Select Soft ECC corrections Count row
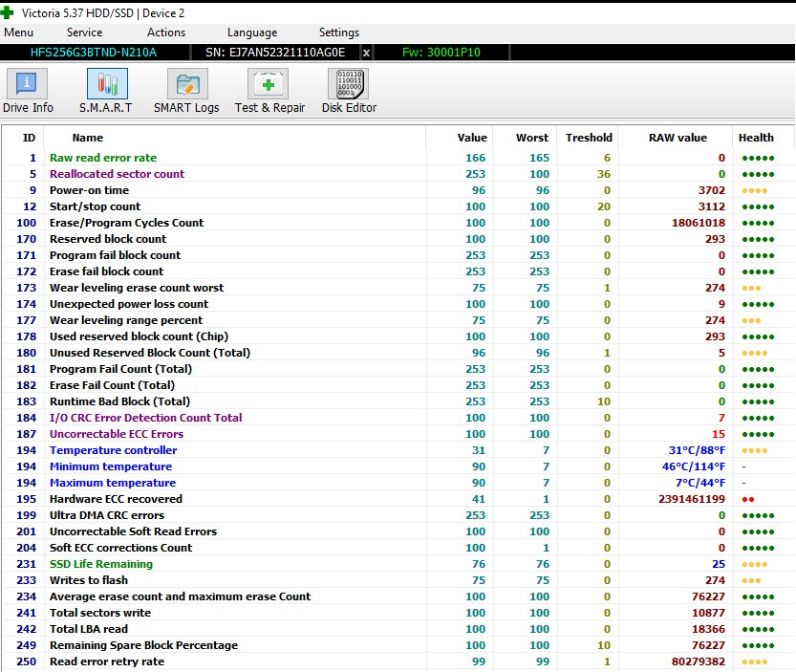Screen dimensions: 796x672 tap(398, 548)
